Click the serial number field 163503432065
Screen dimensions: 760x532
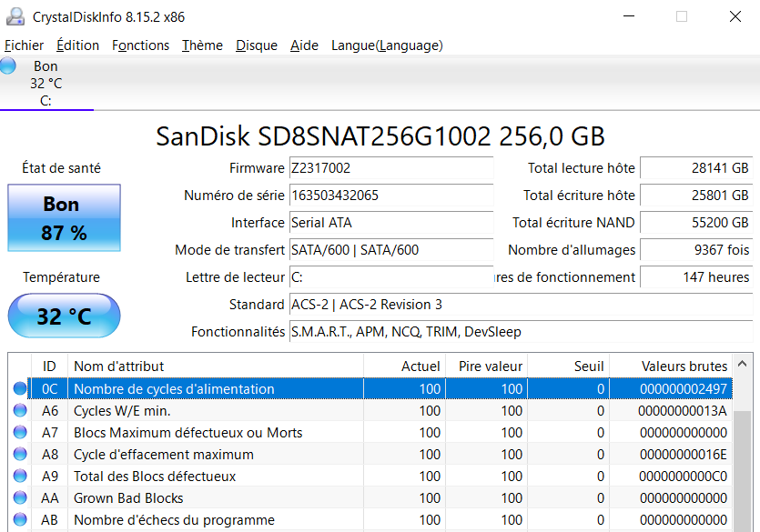(x=391, y=196)
